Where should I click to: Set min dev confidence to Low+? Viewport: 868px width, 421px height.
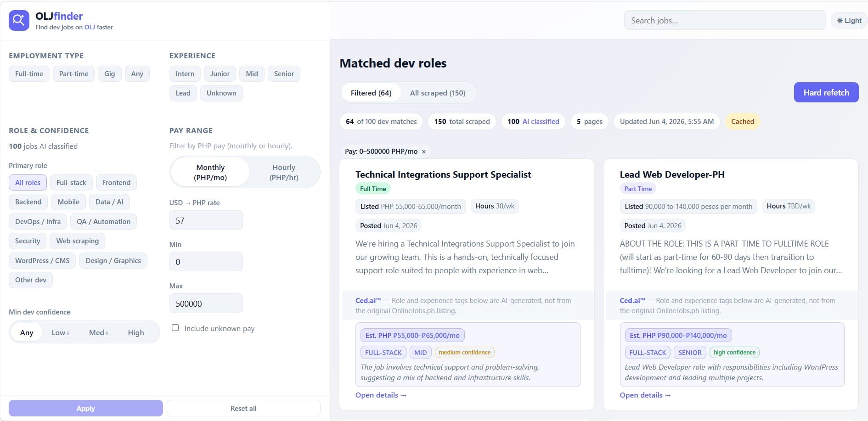coord(61,332)
